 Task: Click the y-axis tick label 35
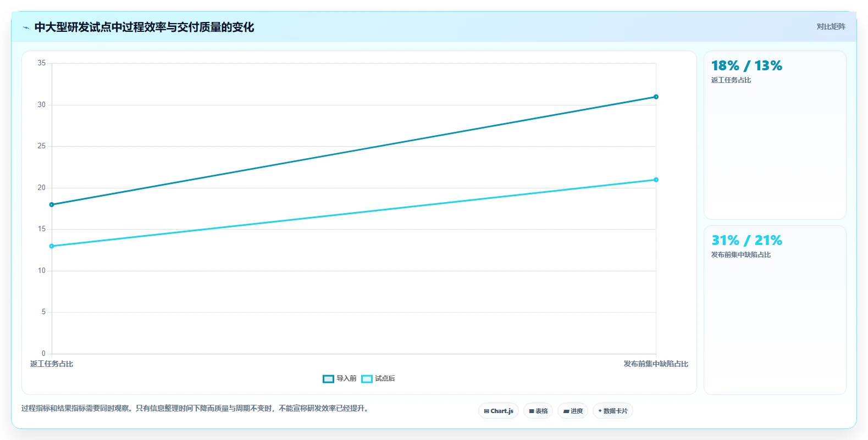42,63
